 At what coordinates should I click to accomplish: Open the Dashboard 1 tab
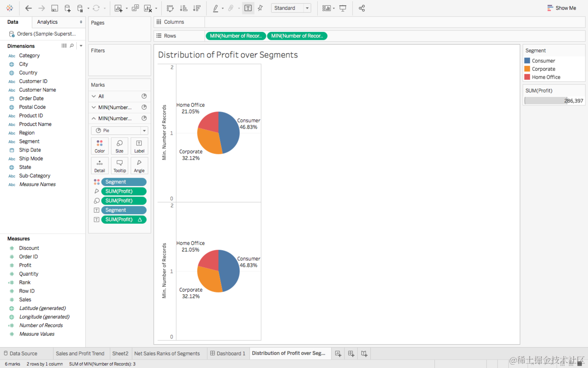pyautogui.click(x=228, y=353)
